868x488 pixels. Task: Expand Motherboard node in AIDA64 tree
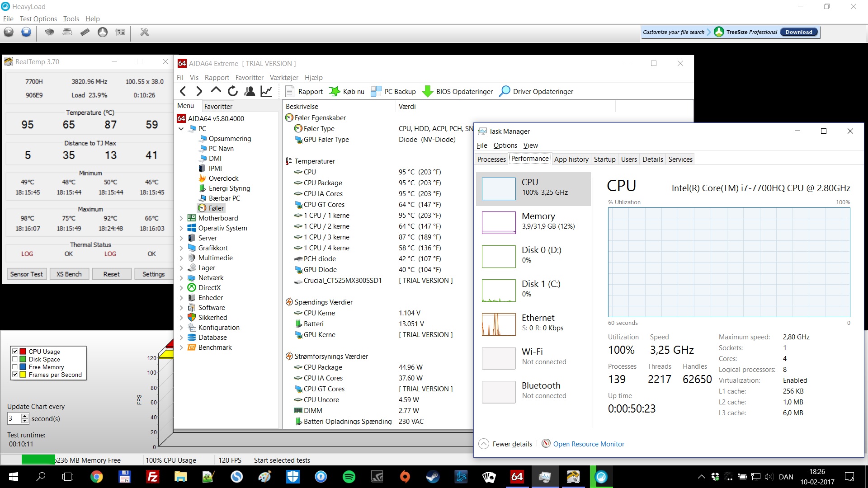[181, 218]
